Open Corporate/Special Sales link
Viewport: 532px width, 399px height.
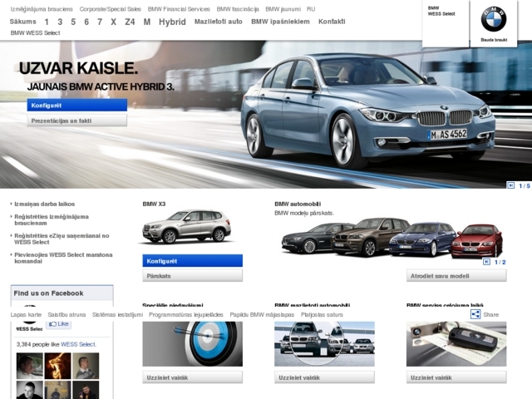111,9
